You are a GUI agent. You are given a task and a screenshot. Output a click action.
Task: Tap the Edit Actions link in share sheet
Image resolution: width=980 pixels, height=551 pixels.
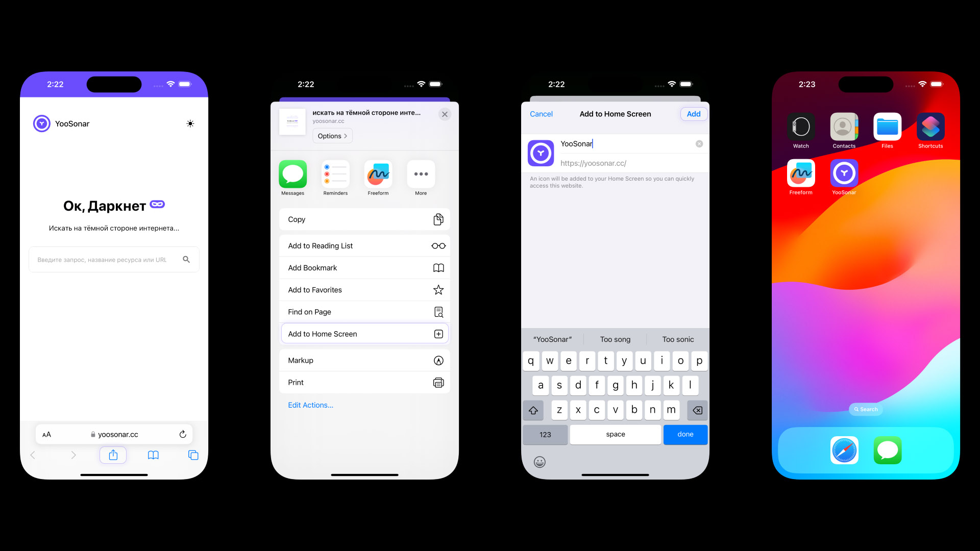coord(310,405)
